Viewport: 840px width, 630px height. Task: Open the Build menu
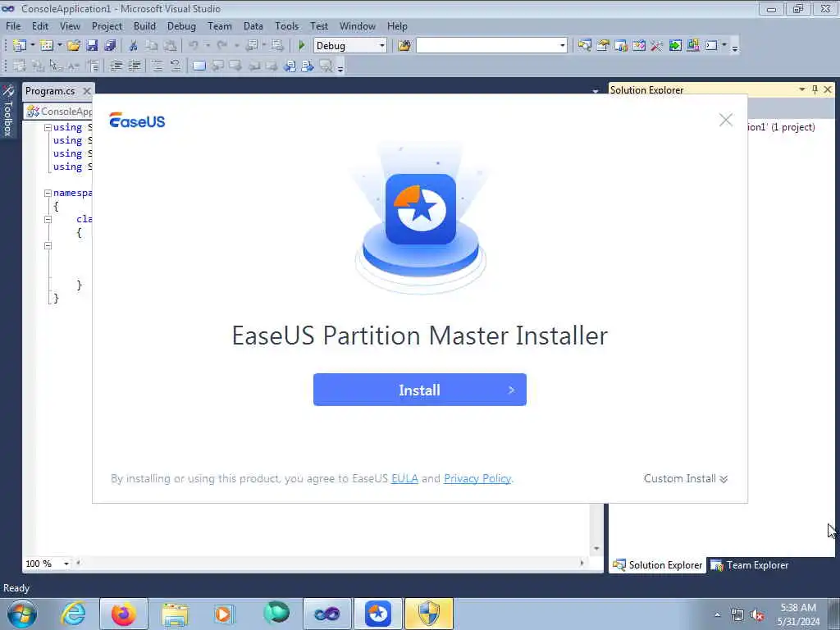144,25
